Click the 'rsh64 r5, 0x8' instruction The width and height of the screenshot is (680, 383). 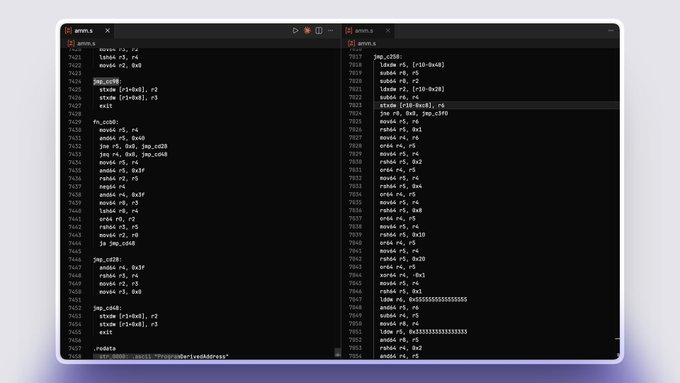coord(401,211)
